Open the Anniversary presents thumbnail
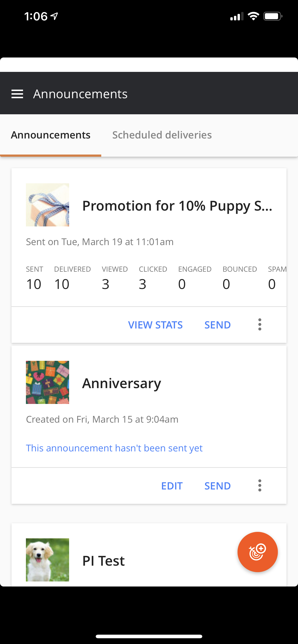 tap(48, 382)
